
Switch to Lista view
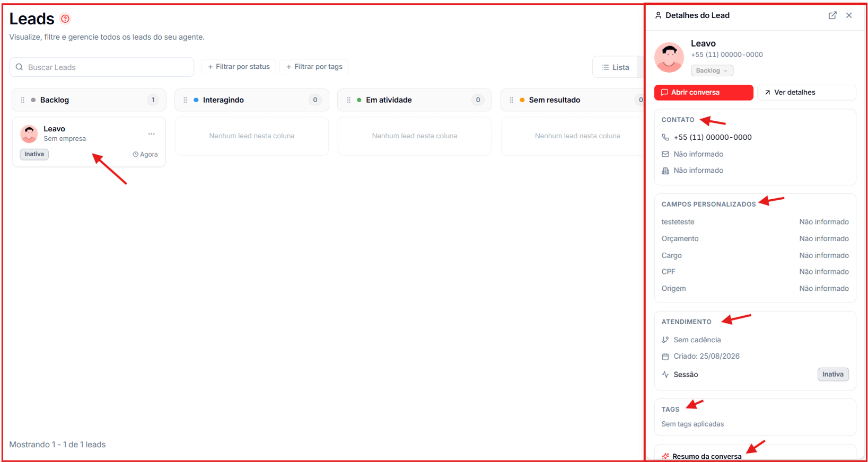615,67
